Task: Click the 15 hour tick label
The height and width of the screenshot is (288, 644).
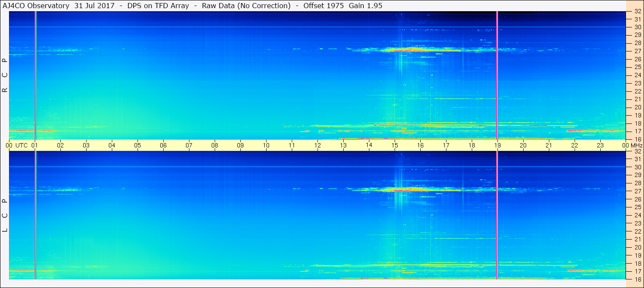Action: coord(395,145)
